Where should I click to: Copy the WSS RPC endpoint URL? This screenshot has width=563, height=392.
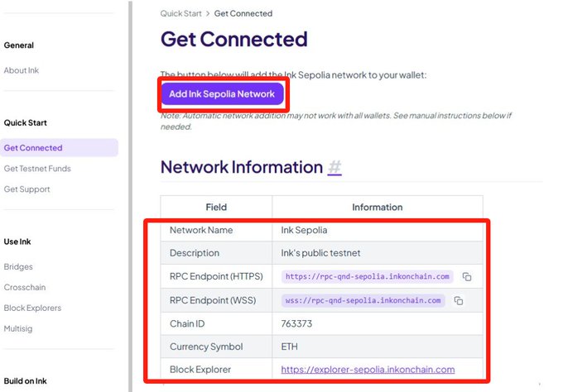pos(458,300)
